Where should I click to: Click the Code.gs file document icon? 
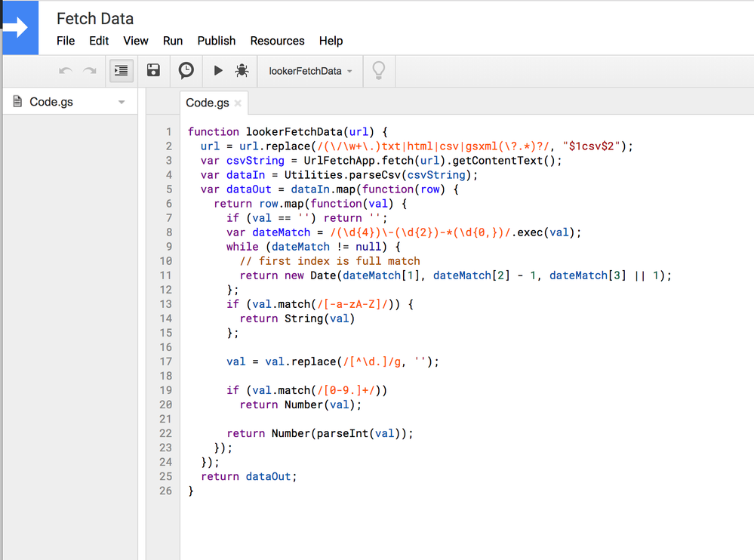[17, 101]
